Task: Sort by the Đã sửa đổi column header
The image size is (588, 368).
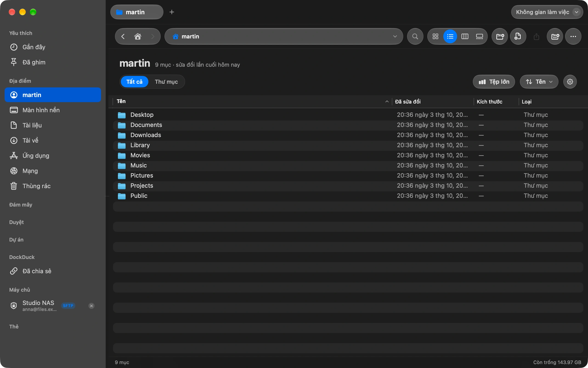Action: (433, 101)
